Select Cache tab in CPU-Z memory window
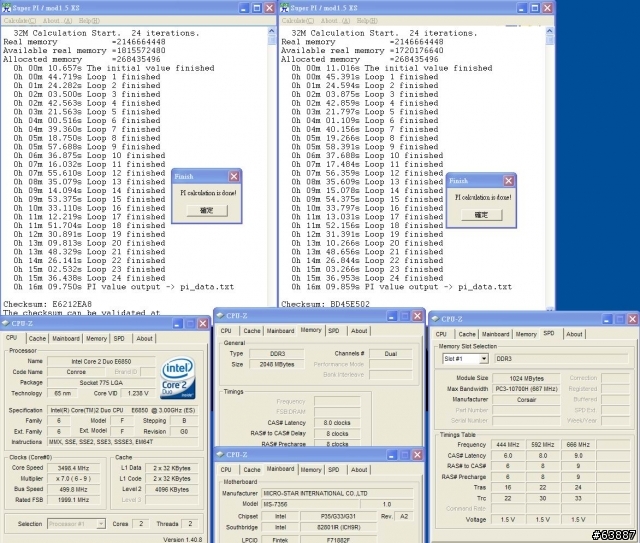The width and height of the screenshot is (640, 543). [252, 331]
